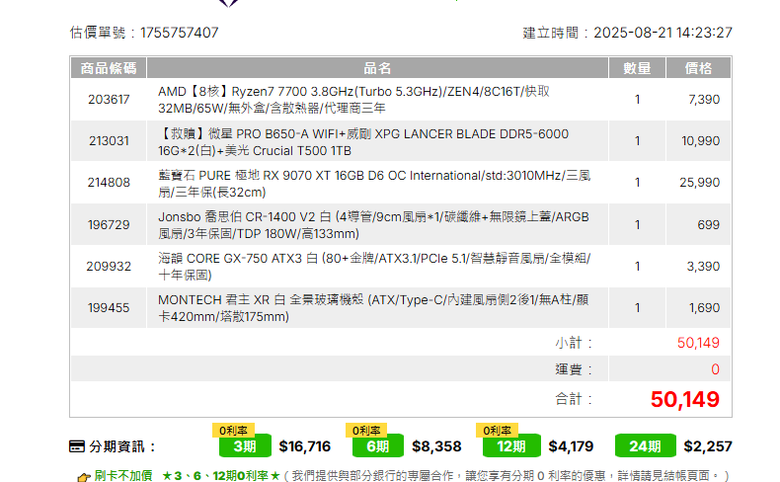Click product code 196729
780x482 pixels.
(108, 225)
